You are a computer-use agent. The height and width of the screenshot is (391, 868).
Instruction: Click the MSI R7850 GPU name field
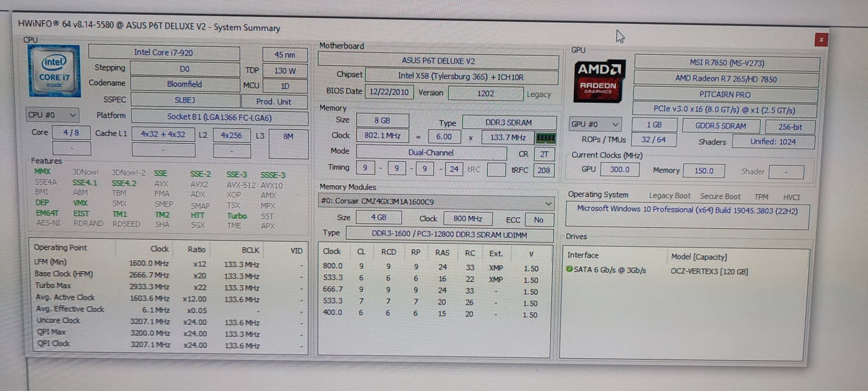point(727,63)
